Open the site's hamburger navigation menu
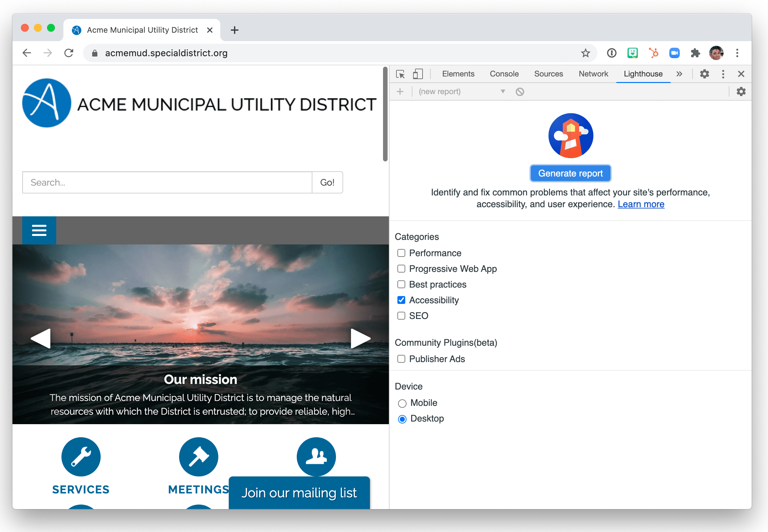This screenshot has height=532, width=768. 39,230
